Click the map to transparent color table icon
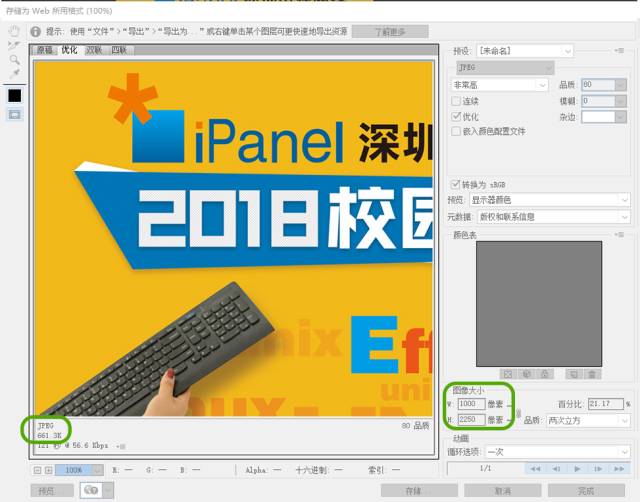Viewport: 640px width, 502px height. click(x=507, y=374)
